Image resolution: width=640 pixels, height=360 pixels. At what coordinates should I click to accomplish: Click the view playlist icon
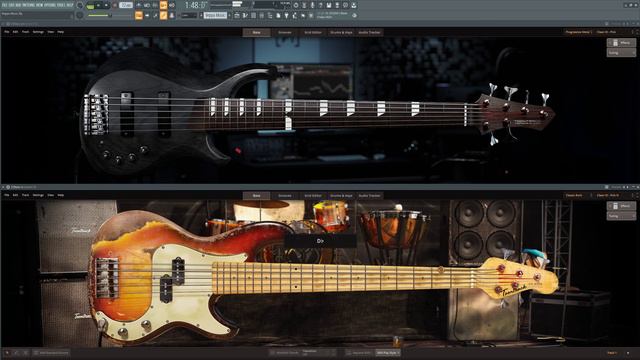237,16
